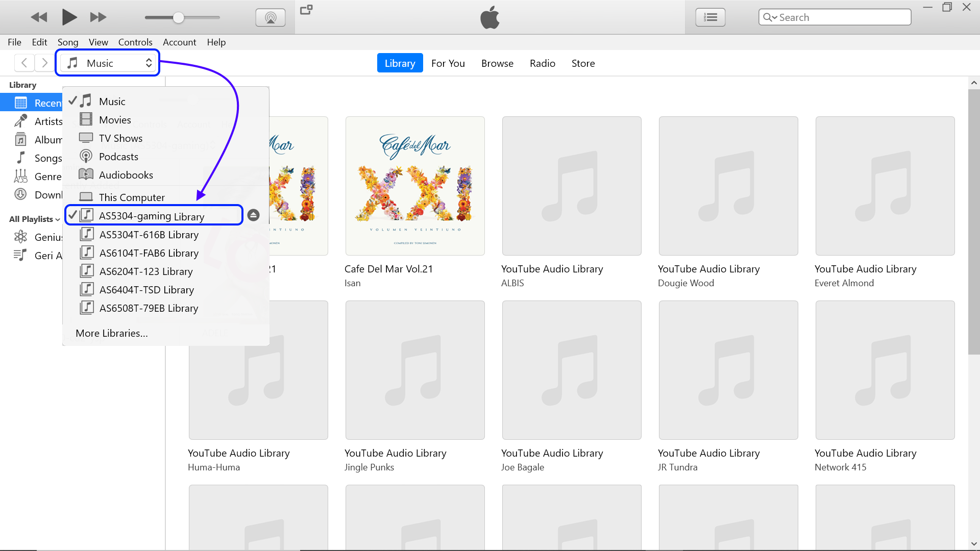Select the AS5304-gaming Library entry
This screenshot has height=551, width=980.
[154, 216]
